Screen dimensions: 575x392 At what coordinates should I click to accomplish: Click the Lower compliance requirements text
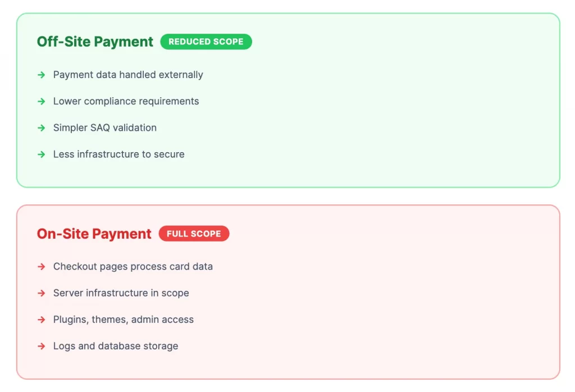tap(126, 102)
